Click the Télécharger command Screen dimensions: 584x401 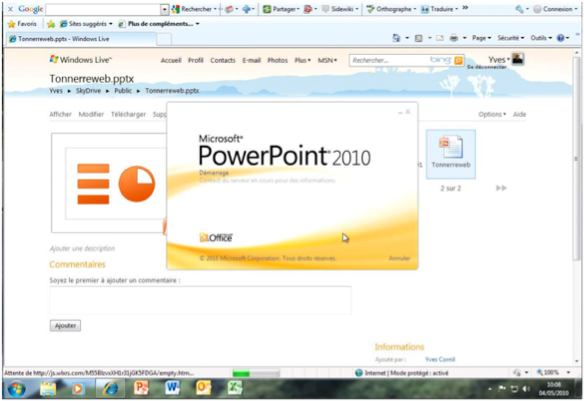[x=128, y=114]
